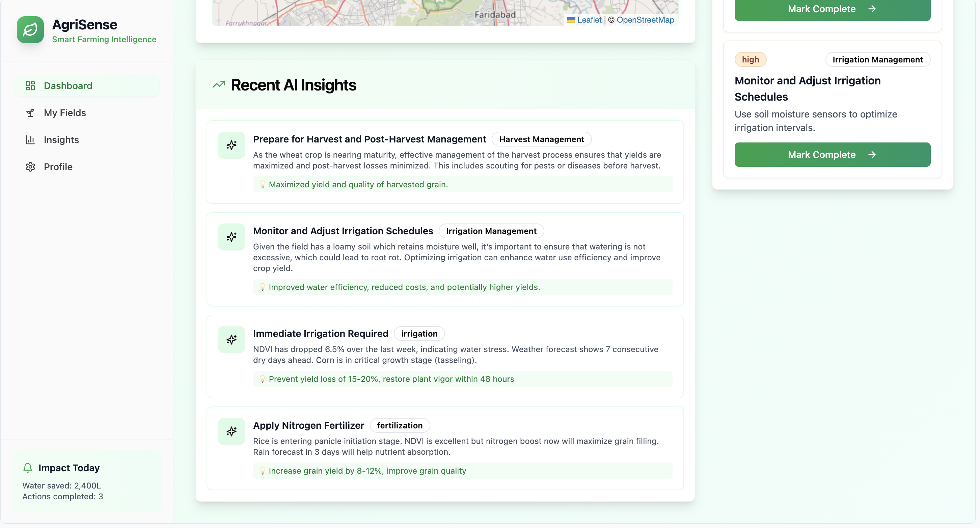
Task: Open the My Fields menu item
Action: [65, 113]
